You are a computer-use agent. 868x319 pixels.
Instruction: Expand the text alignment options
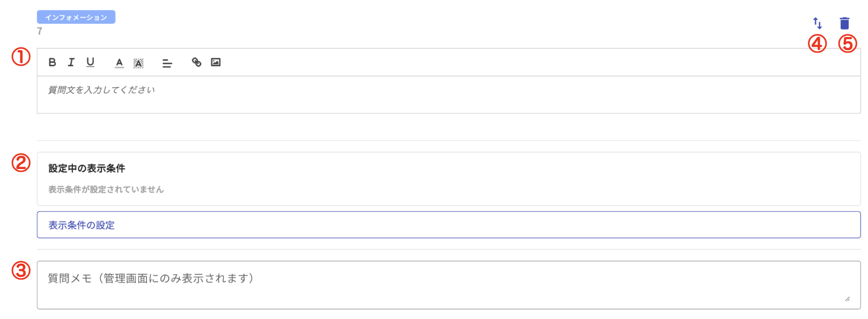[x=167, y=63]
